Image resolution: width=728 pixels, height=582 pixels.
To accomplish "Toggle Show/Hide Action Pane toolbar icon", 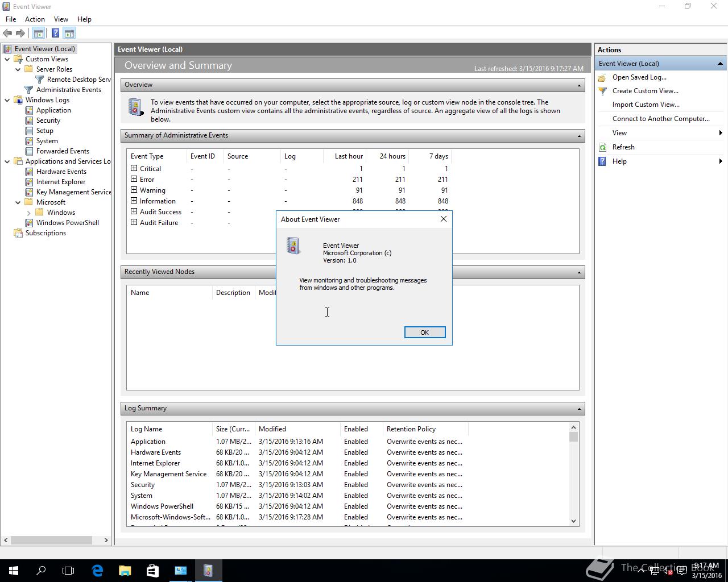I will [69, 34].
